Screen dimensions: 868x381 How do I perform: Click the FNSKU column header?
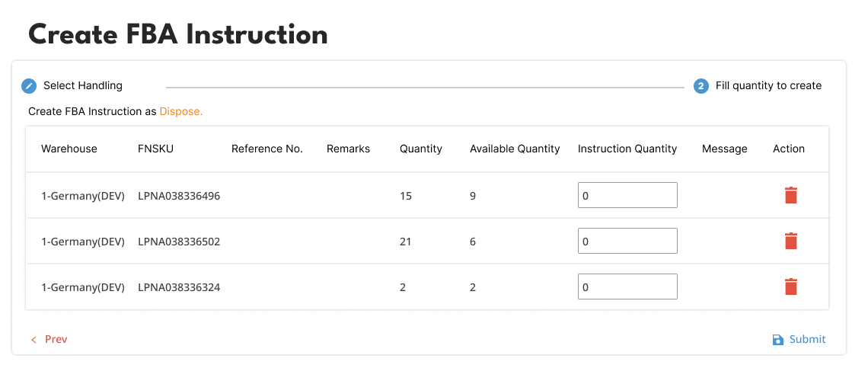tap(155, 149)
